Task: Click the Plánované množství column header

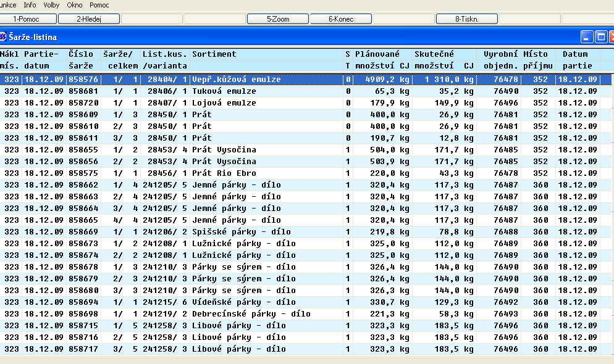Action: coord(382,60)
